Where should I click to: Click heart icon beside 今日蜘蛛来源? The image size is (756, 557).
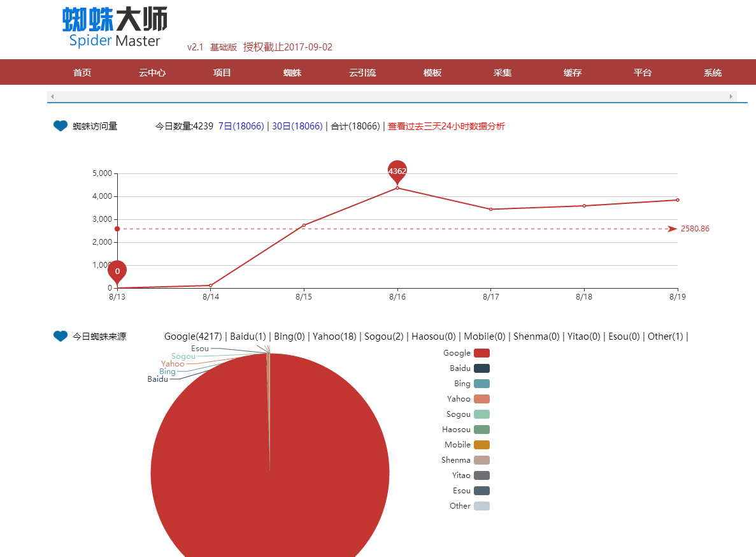(61, 336)
